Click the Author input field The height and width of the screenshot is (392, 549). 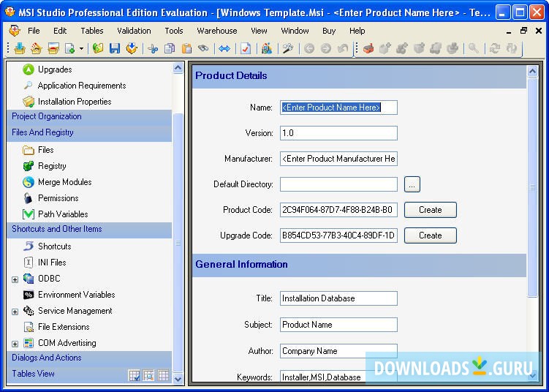338,351
